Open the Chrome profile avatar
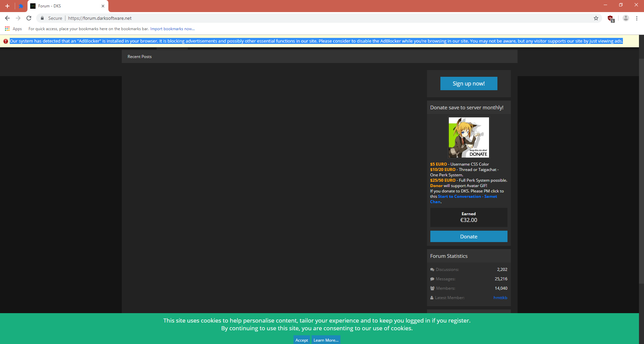 pyautogui.click(x=626, y=18)
